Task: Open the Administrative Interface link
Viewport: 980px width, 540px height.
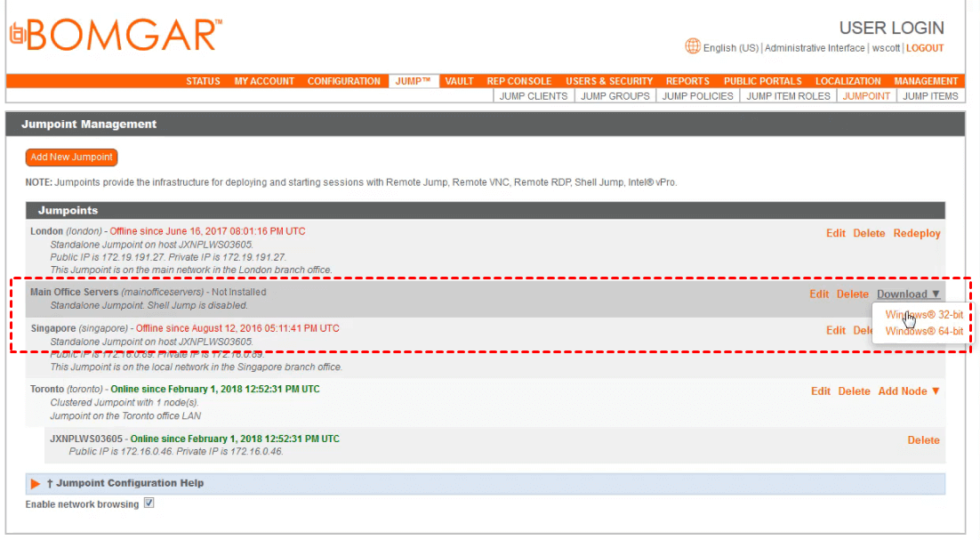Action: (815, 48)
